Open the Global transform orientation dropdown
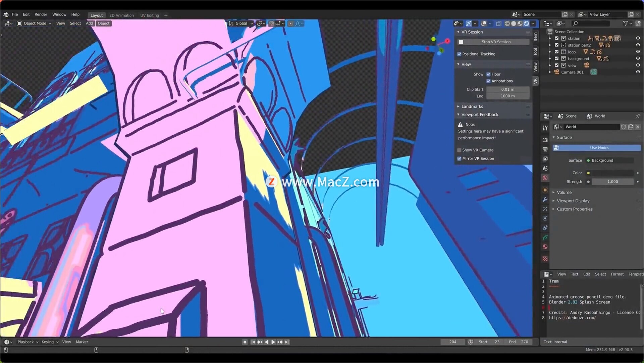This screenshot has width=644, height=363. pyautogui.click(x=241, y=24)
